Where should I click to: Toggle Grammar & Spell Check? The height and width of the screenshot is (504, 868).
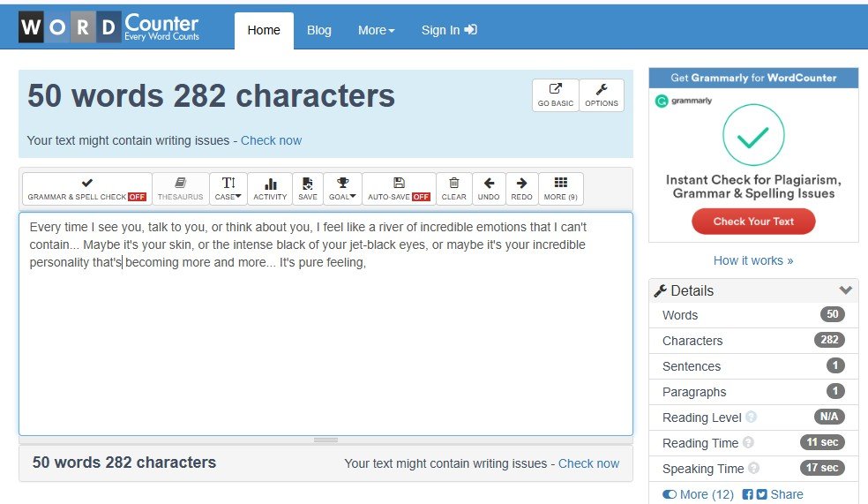pyautogui.click(x=87, y=189)
